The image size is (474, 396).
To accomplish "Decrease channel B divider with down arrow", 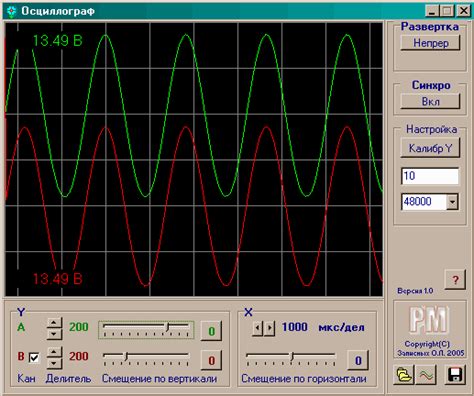I will (54, 363).
